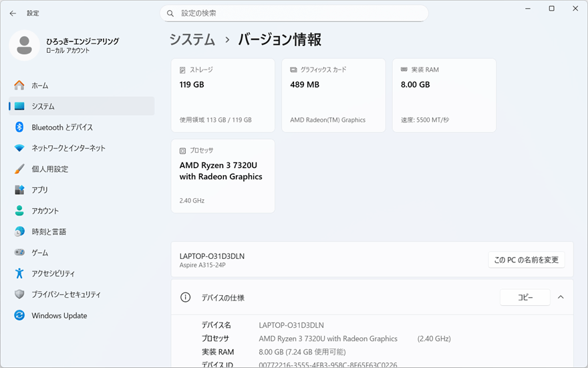Select プライバシーとセキュリティ shield icon
588x368 pixels.
tap(19, 294)
